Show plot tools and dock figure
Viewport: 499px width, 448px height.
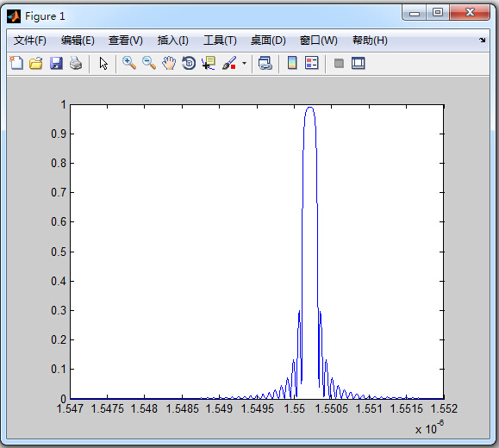click(x=359, y=63)
